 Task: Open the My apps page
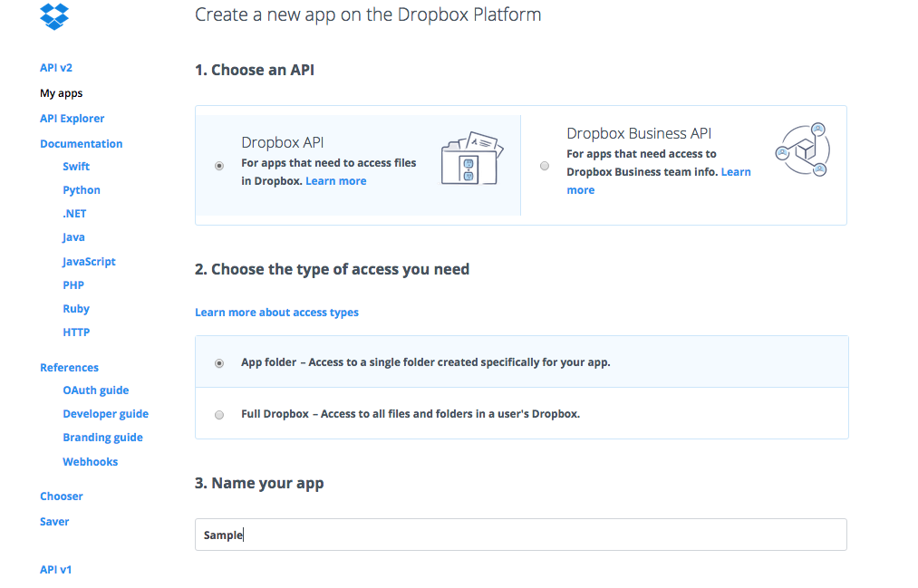60,92
